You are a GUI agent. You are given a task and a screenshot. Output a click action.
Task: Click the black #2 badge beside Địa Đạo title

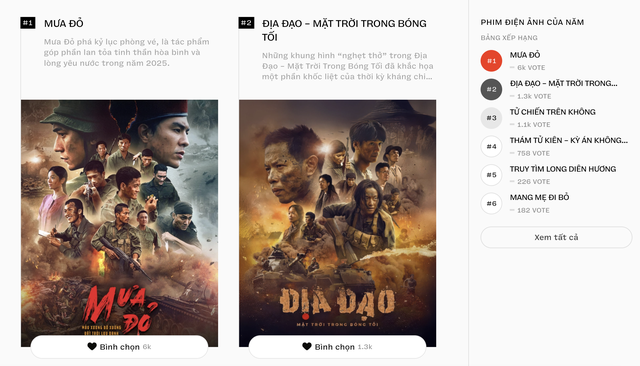pos(246,23)
